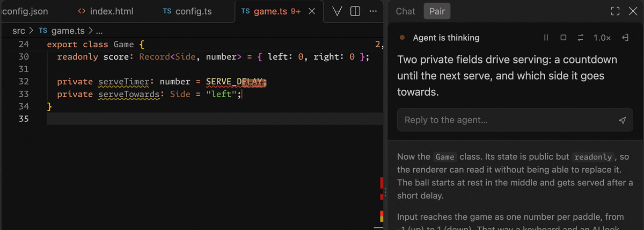644x230 pixels.
Task: Split the editor with the split icon
Action: point(355,11)
